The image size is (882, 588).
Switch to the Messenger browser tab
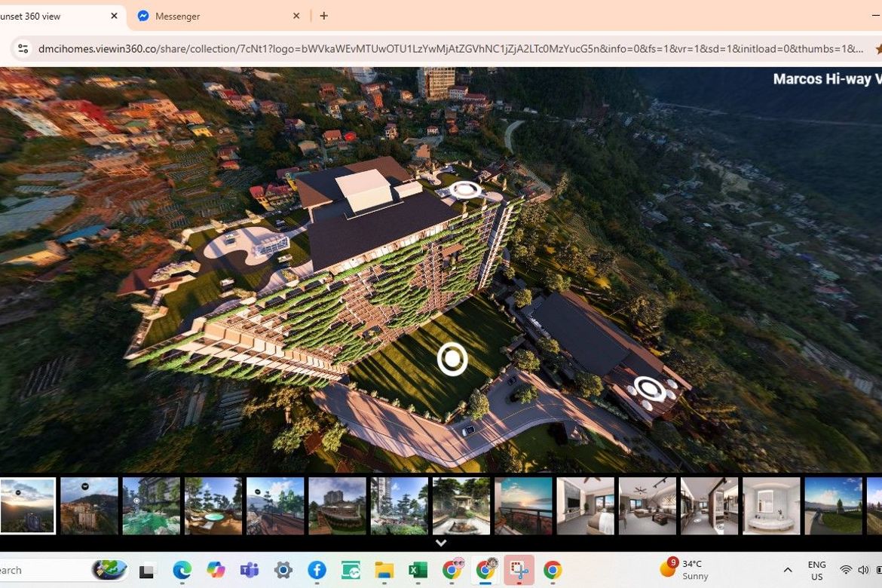[x=219, y=17]
